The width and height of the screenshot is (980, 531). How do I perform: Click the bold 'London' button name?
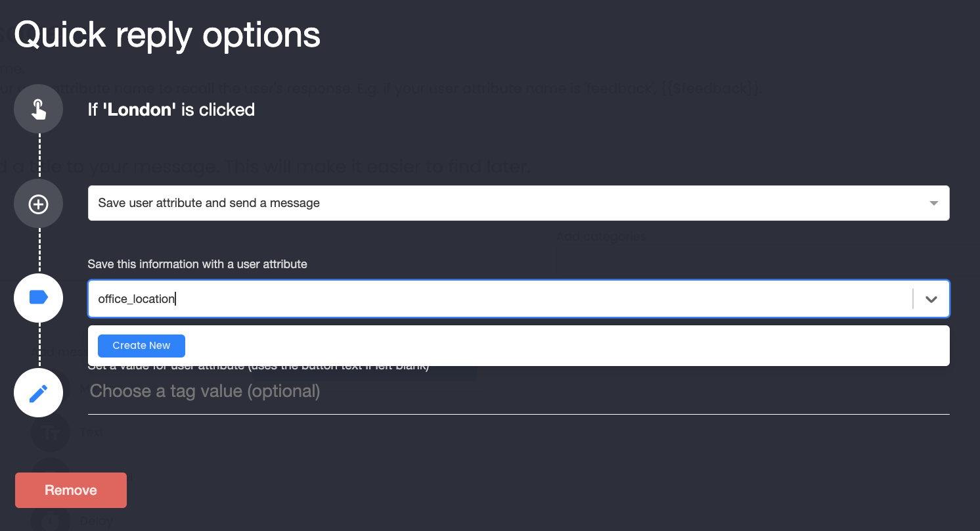139,109
